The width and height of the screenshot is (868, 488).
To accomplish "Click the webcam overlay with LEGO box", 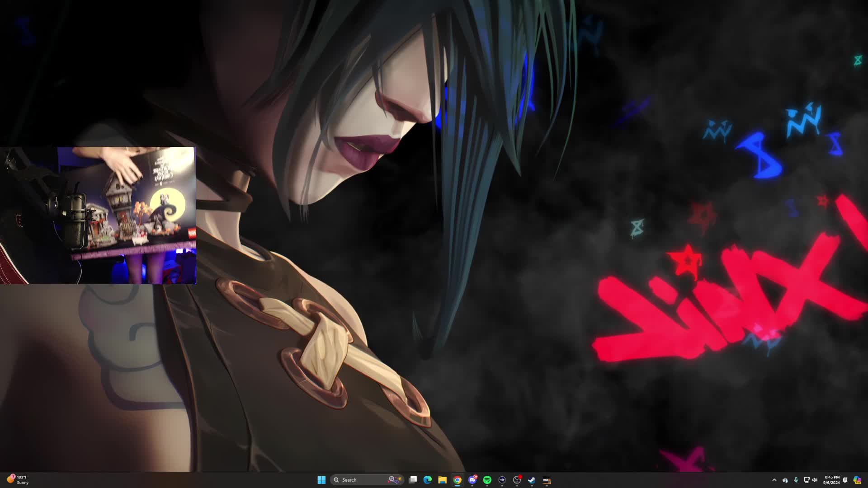I will coord(98,216).
